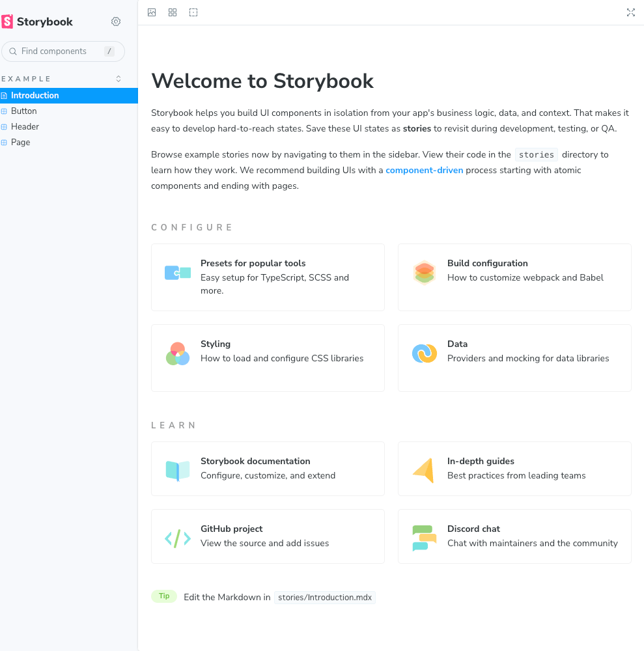The height and width of the screenshot is (651, 644).
Task: Click the stories/Introduction.mdx code text
Action: (x=325, y=598)
